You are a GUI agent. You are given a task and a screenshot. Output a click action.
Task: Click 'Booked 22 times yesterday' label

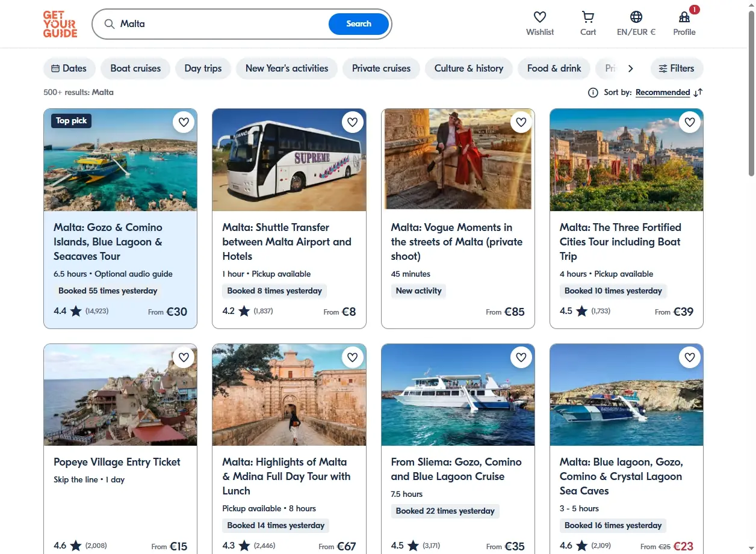(x=445, y=511)
